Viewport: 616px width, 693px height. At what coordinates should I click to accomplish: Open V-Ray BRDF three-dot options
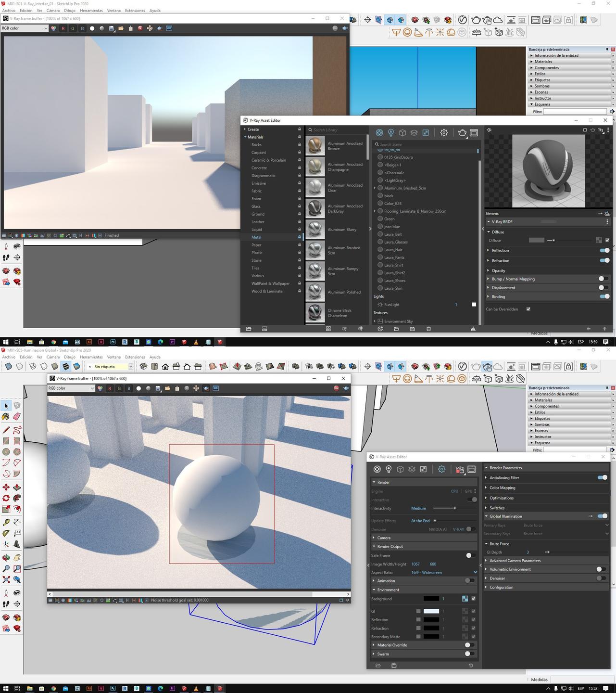607,222
